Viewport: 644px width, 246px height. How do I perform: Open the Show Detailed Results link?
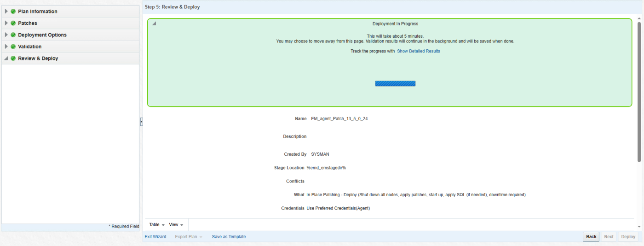pos(418,51)
